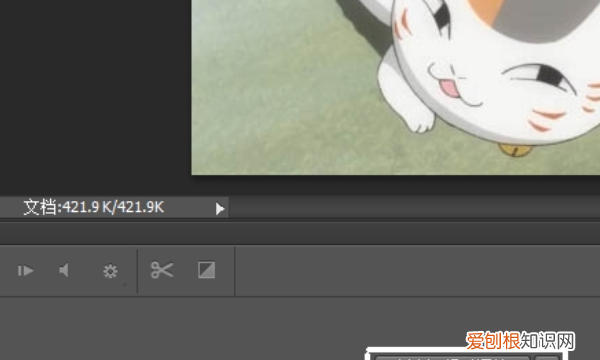Click the cat's golden bell on canvas
This screenshot has width=600, height=360.
click(515, 150)
